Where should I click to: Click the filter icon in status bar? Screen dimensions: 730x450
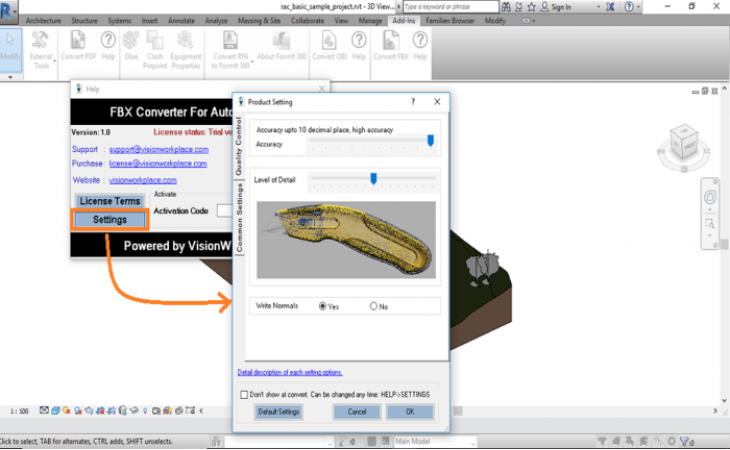coord(684,441)
